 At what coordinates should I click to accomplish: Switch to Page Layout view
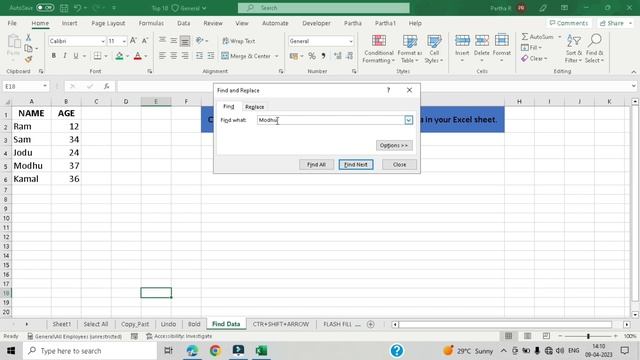tap(527, 336)
